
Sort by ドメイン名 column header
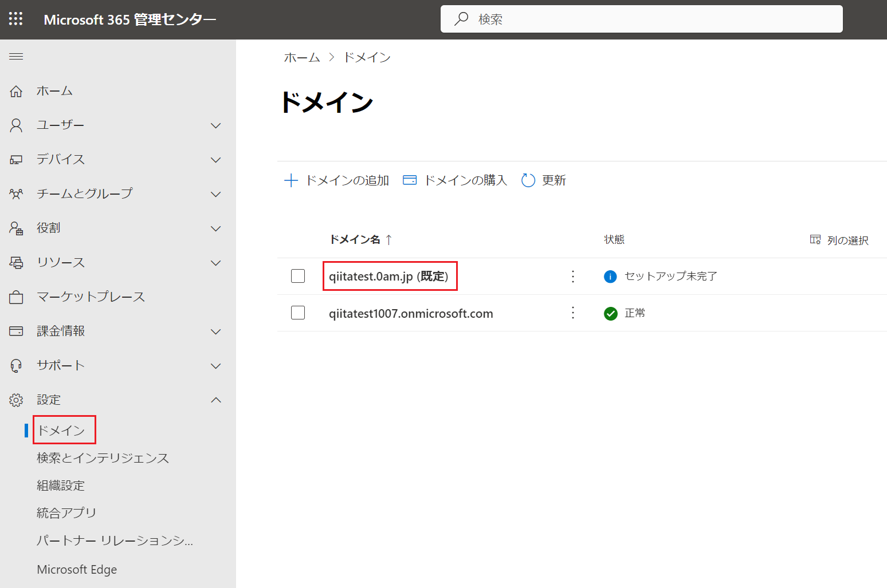[x=355, y=240]
